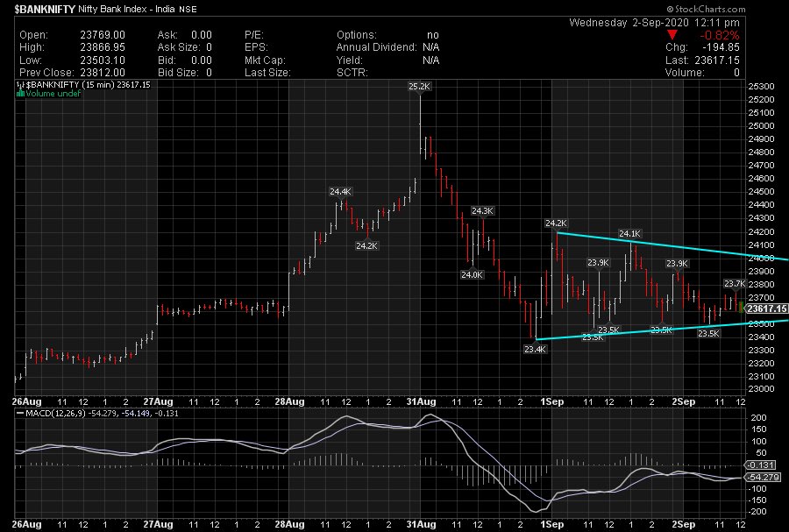Click the Low value 23503.10
Viewport: 789px width, 532px height.
(x=103, y=60)
